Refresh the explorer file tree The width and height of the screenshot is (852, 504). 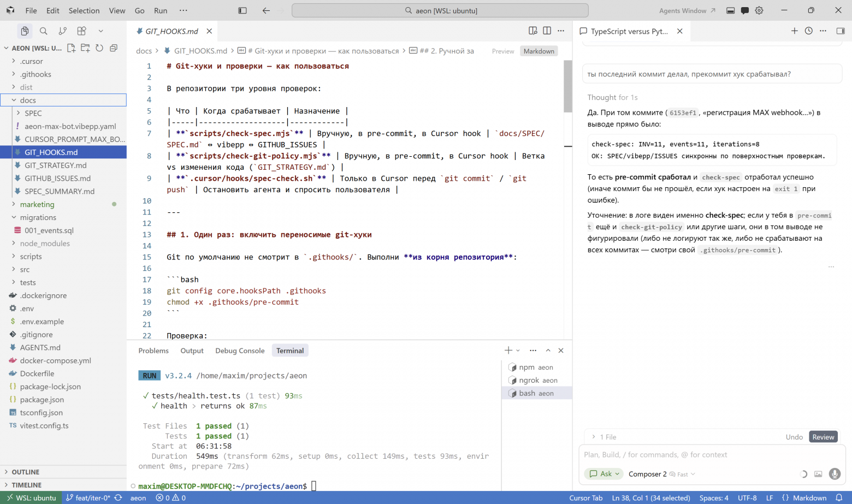click(99, 48)
